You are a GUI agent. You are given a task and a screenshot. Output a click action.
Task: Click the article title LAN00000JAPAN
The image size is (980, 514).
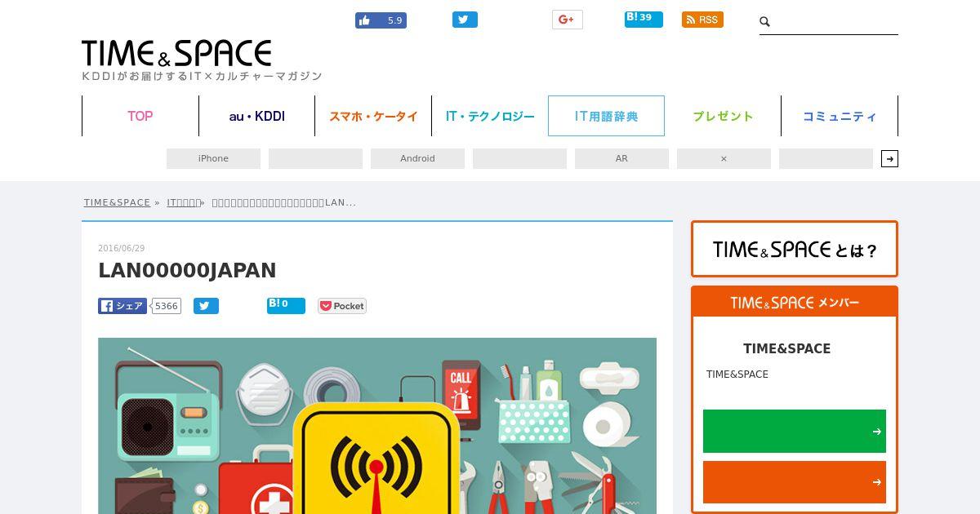tap(187, 270)
